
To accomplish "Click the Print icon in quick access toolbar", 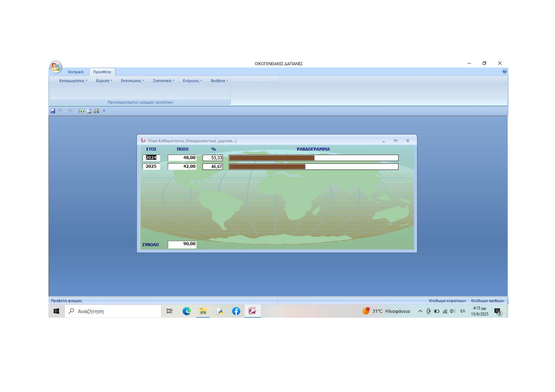I will click(96, 111).
